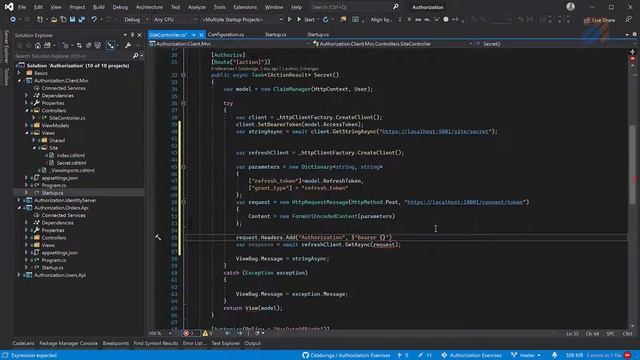Expand the Basics folder node
The height and width of the screenshot is (360, 640).
tap(19, 73)
